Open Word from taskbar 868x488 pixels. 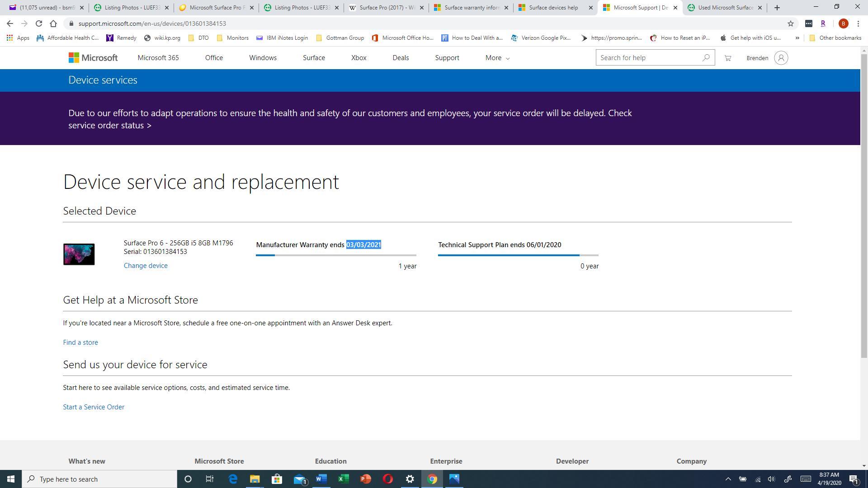click(321, 479)
